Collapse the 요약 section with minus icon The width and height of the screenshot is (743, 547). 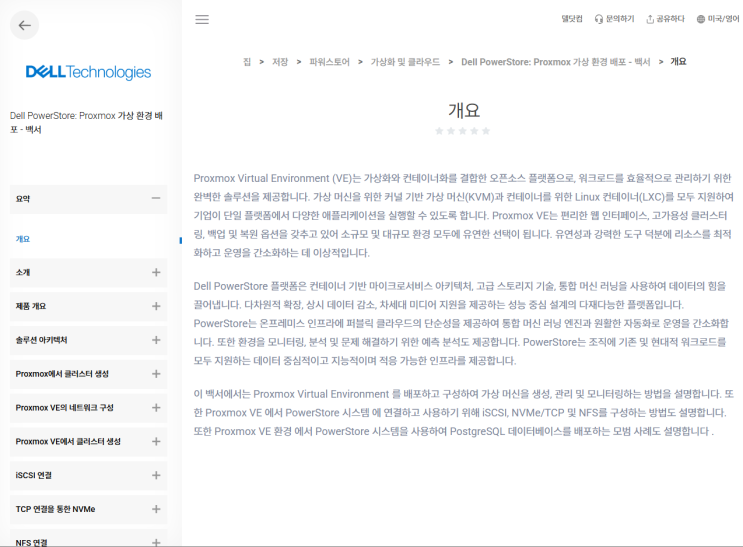pos(156,198)
